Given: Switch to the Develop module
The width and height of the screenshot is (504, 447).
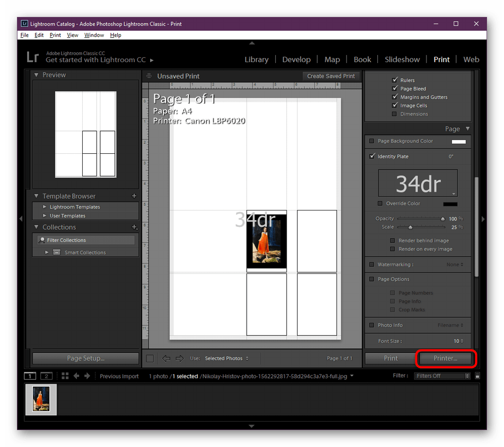Looking at the screenshot, I should pyautogui.click(x=297, y=59).
